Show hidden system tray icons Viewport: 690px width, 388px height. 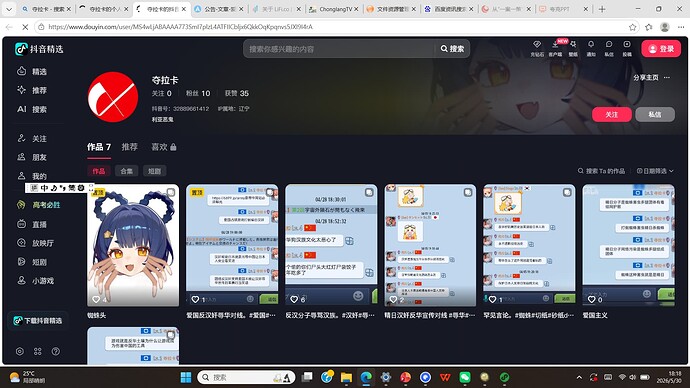tap(579, 377)
